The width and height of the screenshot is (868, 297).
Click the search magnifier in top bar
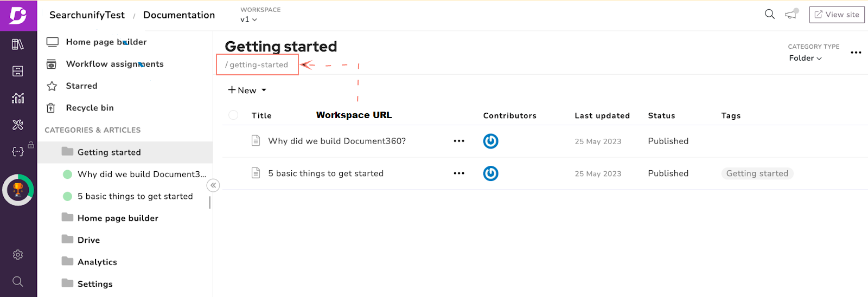769,14
